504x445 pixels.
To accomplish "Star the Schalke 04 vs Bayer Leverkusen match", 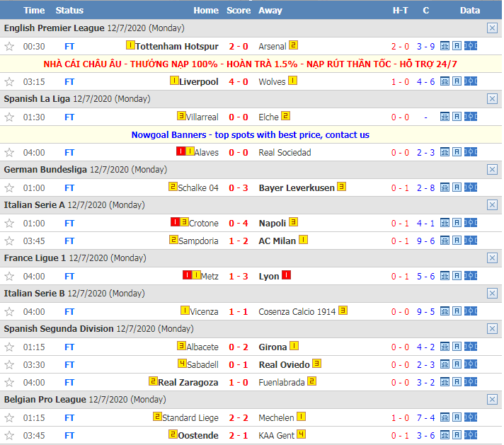I will pyautogui.click(x=9, y=188).
